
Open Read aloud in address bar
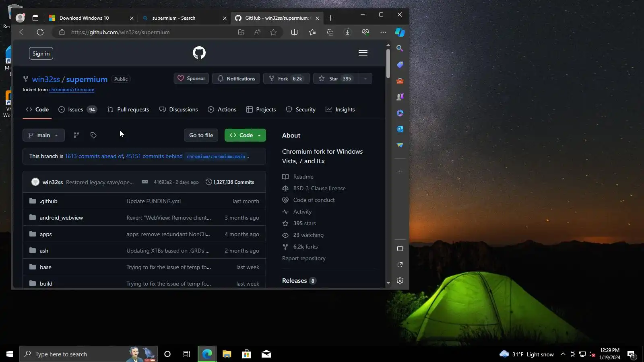click(x=257, y=32)
